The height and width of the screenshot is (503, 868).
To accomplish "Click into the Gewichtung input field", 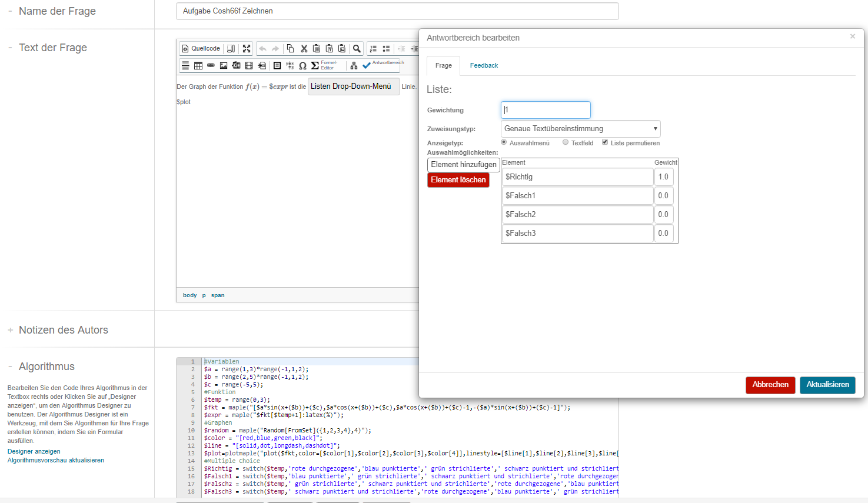I will [546, 110].
